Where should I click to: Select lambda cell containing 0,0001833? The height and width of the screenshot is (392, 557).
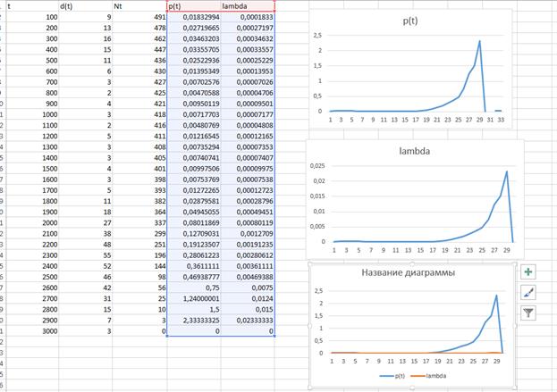click(x=248, y=17)
